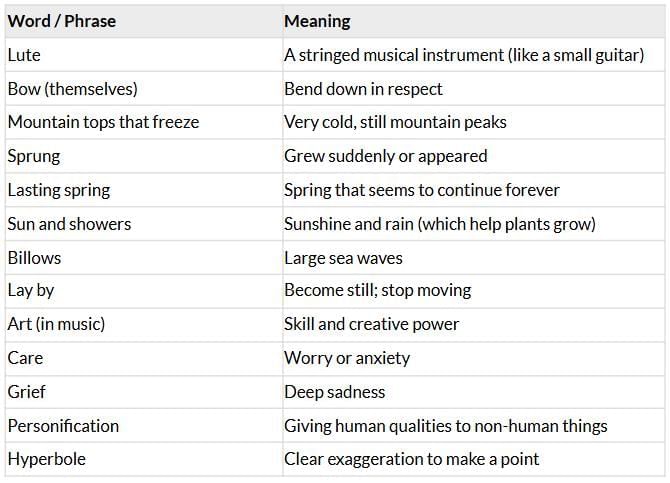Select the 'Lute' word cell
Image resolution: width=670 pixels, height=483 pixels.
click(x=24, y=55)
